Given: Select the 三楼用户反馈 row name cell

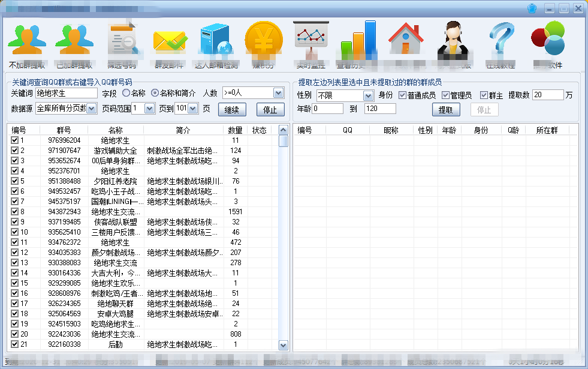Looking at the screenshot, I should 116,232.
